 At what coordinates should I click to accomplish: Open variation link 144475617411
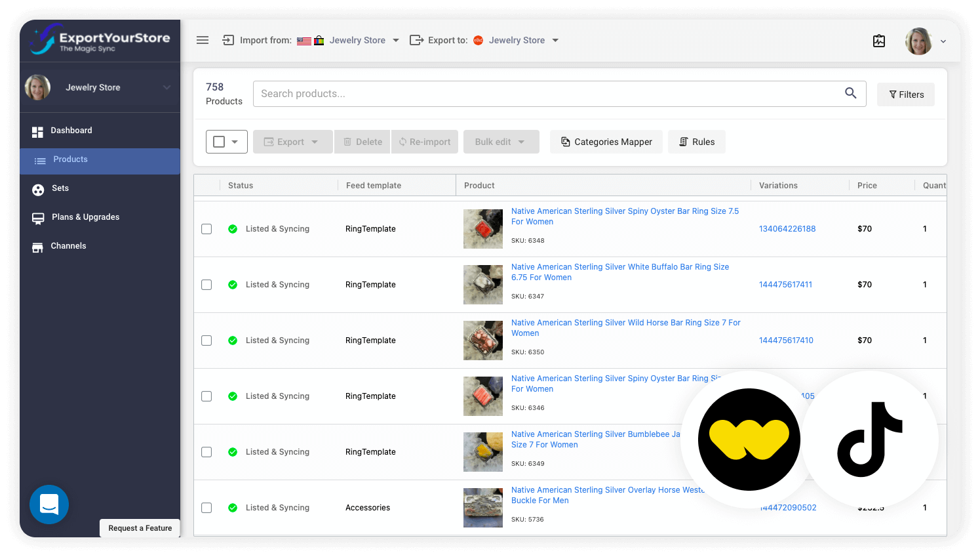coord(785,285)
